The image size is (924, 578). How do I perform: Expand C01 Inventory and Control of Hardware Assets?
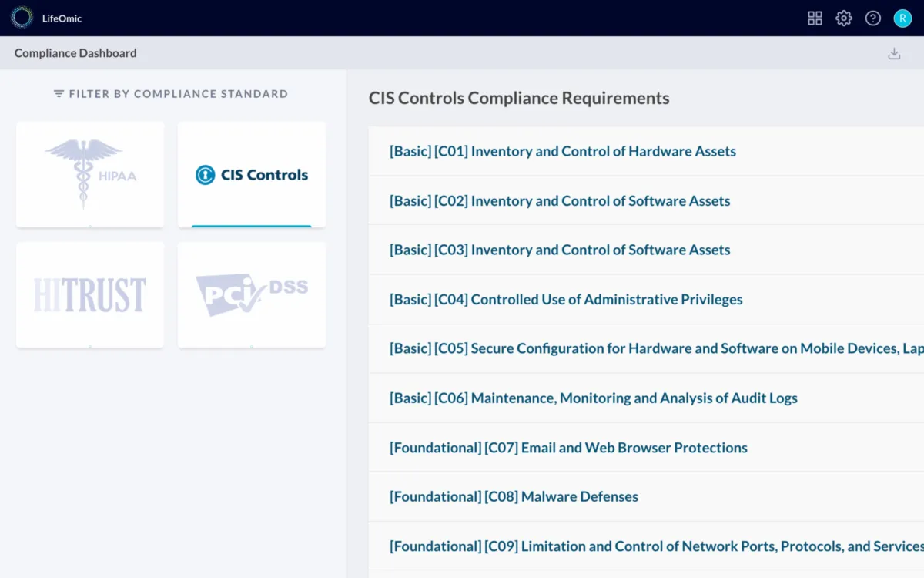click(x=563, y=151)
